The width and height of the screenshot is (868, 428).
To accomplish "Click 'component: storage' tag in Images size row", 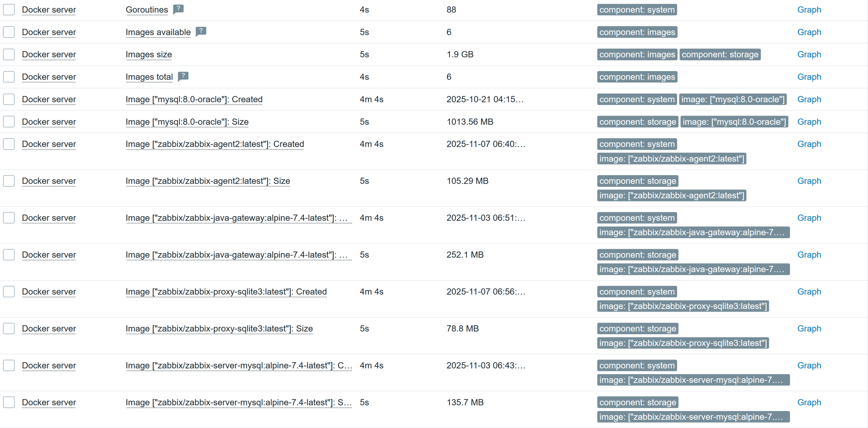I will [720, 55].
